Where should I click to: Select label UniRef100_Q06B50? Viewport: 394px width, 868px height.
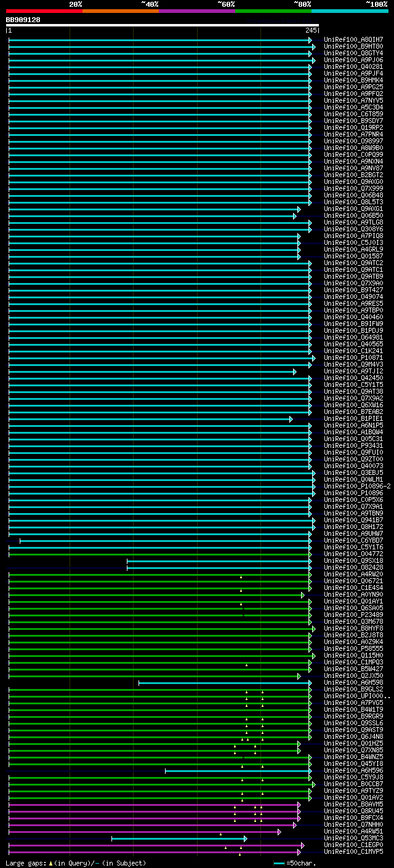click(353, 215)
